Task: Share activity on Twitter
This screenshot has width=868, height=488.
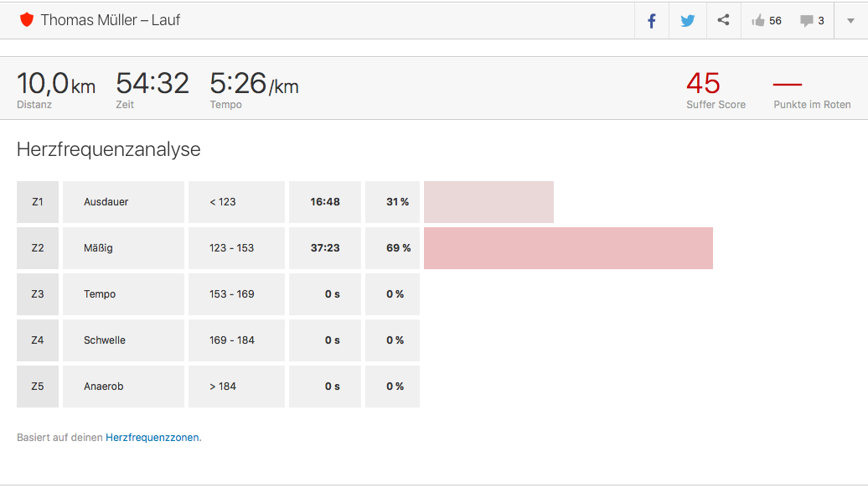Action: (688, 21)
